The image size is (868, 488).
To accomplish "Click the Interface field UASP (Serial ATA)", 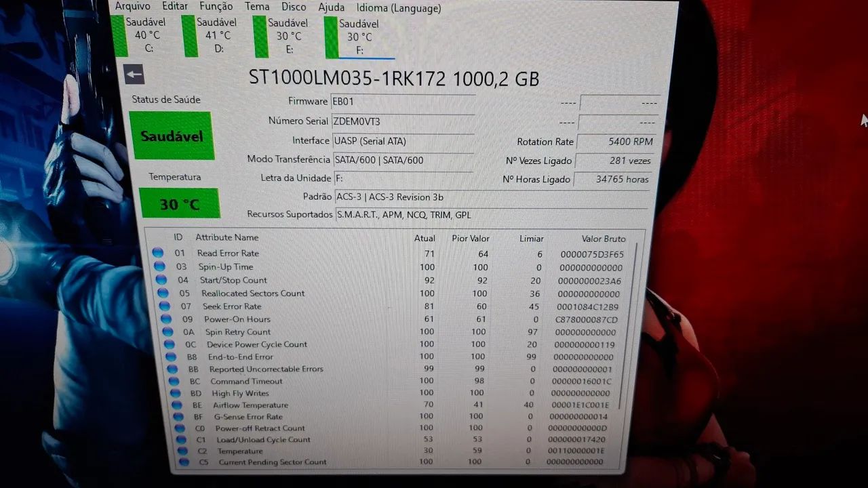I will 403,141.
